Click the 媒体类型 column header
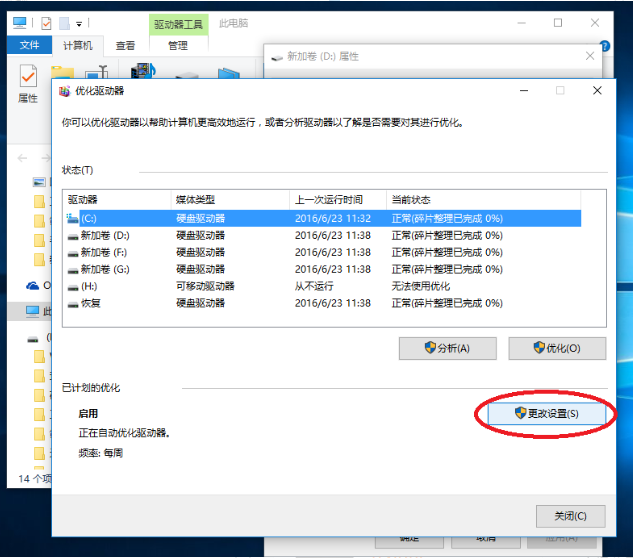The height and width of the screenshot is (558, 633). click(x=231, y=199)
